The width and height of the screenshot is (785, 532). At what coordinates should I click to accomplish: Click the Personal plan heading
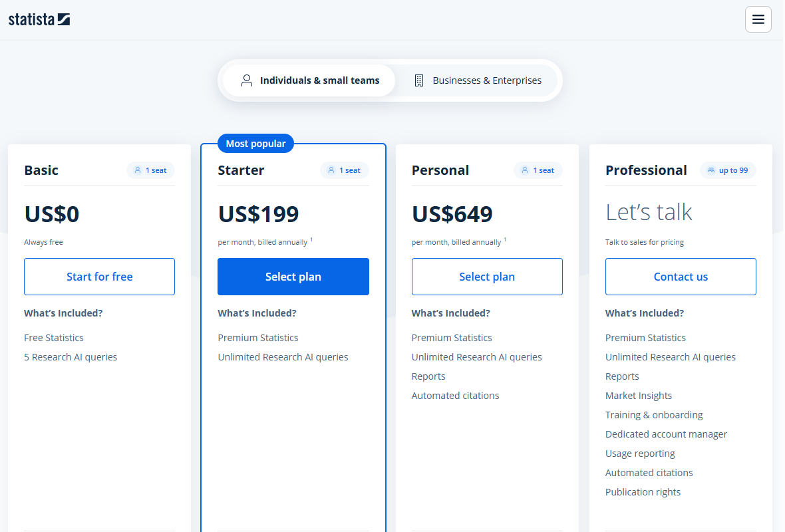pyautogui.click(x=440, y=170)
